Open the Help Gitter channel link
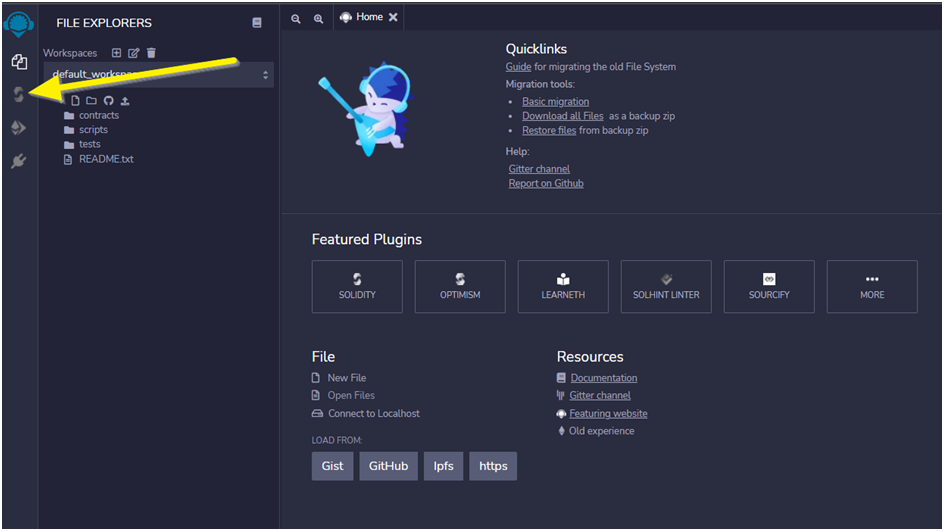This screenshot has height=531, width=944. tap(539, 169)
